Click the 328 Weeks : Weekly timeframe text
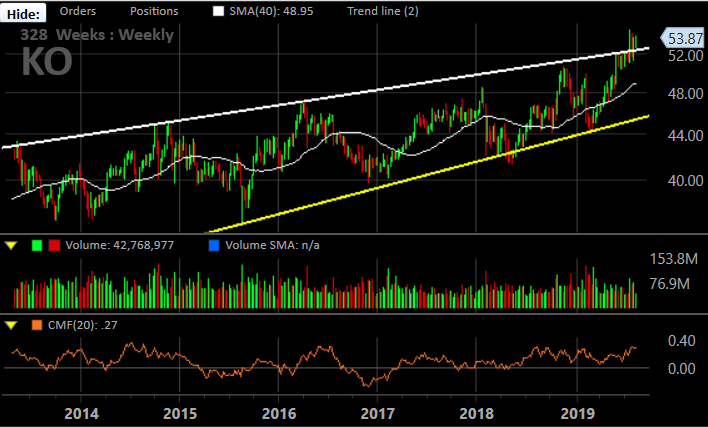Viewport: 708px width, 427px height. tap(97, 35)
